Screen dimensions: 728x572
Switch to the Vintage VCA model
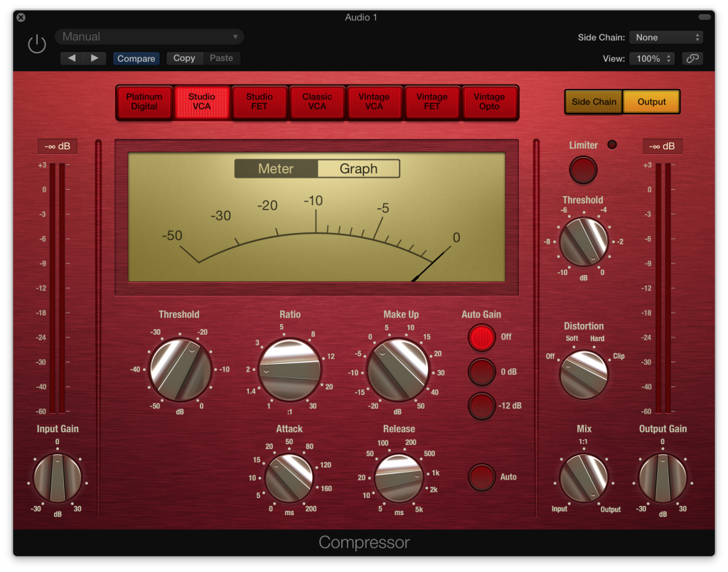click(x=374, y=102)
